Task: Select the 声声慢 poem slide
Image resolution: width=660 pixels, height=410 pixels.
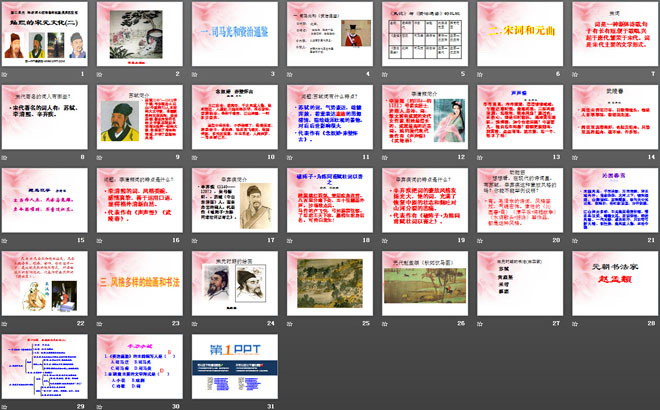Action: click(x=520, y=117)
